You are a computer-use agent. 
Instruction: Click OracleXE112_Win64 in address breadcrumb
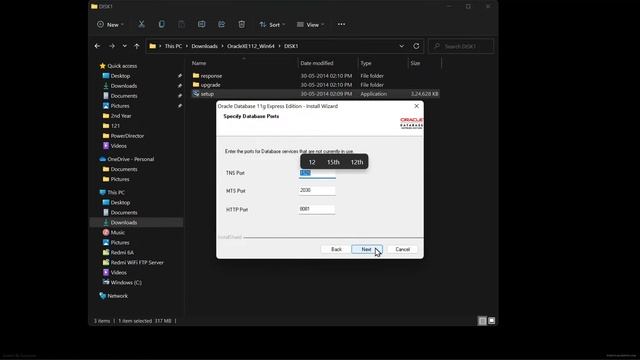[251, 46]
